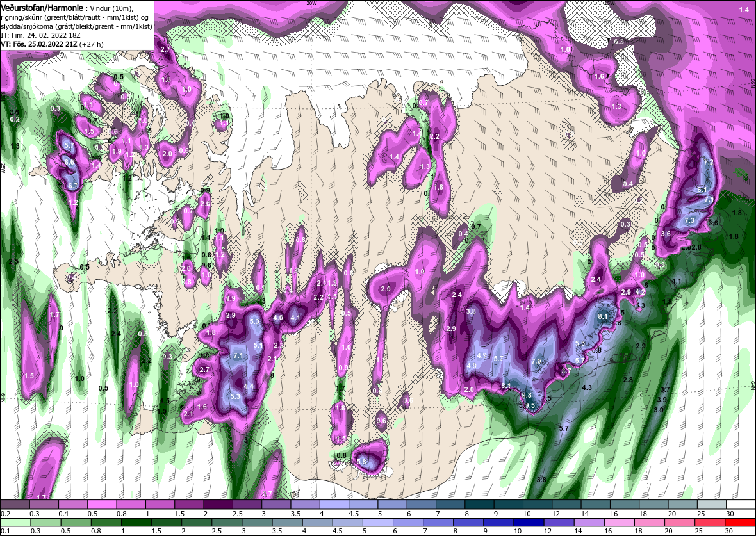The width and height of the screenshot is (756, 536).
Task: Click the 'slydda/snjókoma' legend description line
Action: click(77, 26)
